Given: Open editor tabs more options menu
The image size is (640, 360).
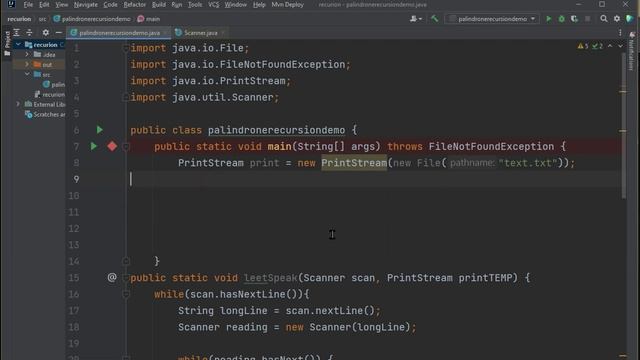Looking at the screenshot, I should coord(620,33).
